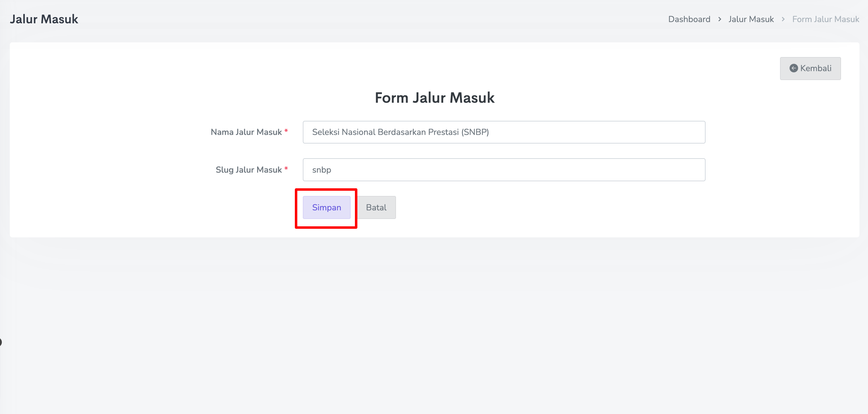
Task: Open the Dashboard breadcrumb link
Action: coord(689,20)
